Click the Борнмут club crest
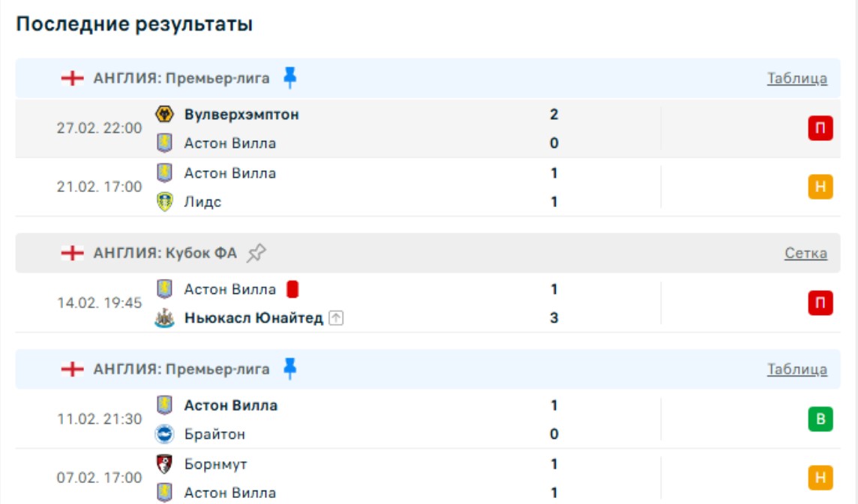858x504 pixels. click(164, 463)
